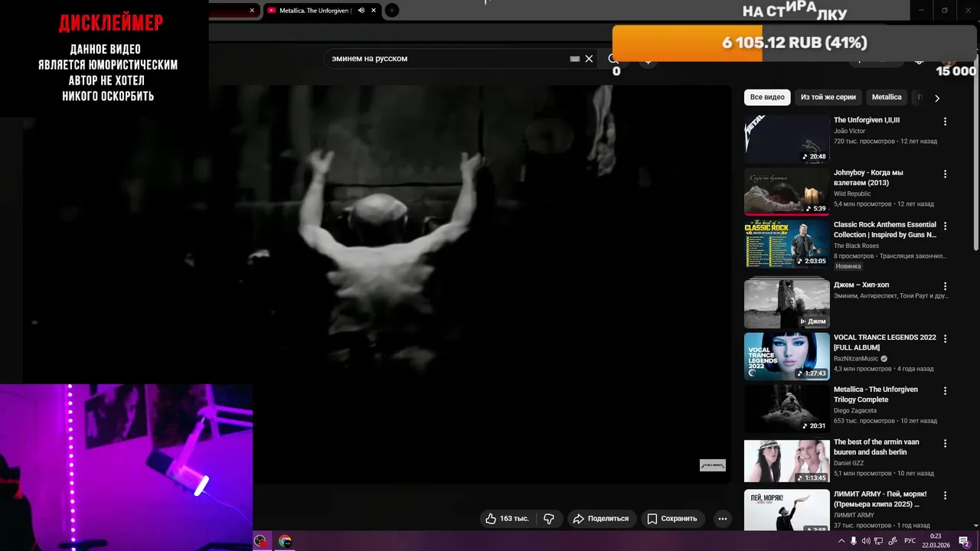Open title 'VOCAL TRANCE LEGENDS 2022 [FULL ALBUM]'

885,342
